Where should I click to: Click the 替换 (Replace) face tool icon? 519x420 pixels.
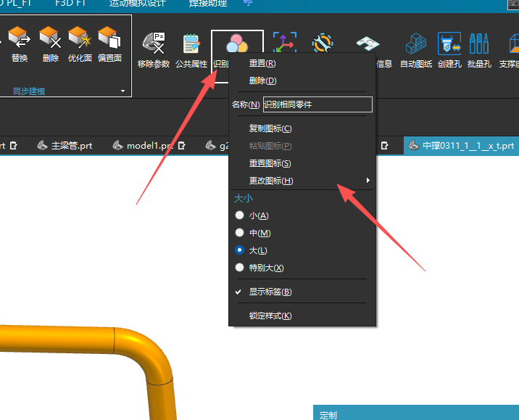20,42
